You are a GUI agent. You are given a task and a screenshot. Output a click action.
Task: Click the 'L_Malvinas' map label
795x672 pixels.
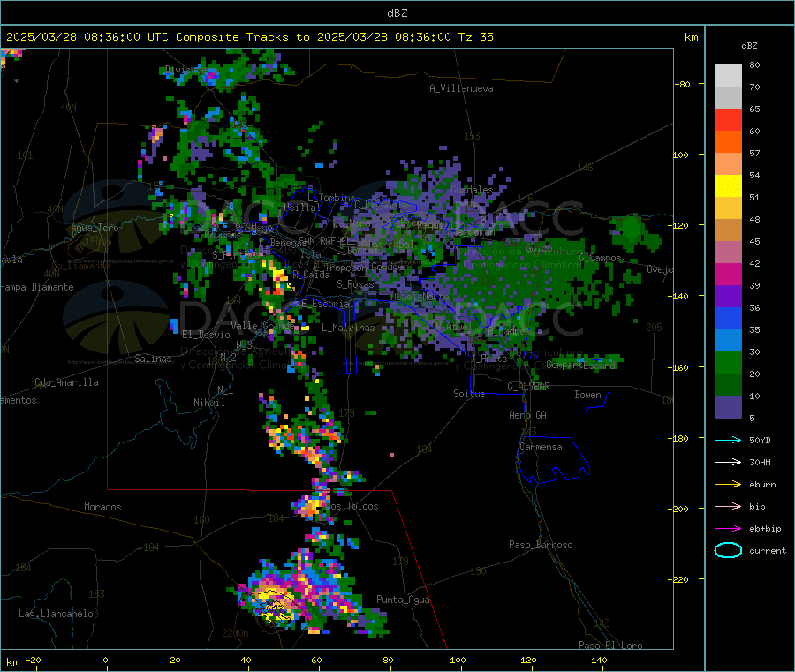348,328
